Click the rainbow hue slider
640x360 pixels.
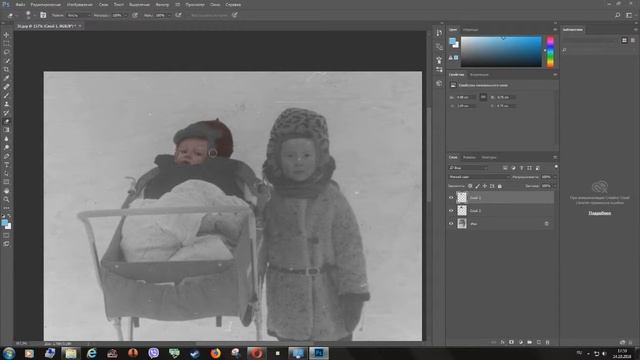[x=550, y=52]
